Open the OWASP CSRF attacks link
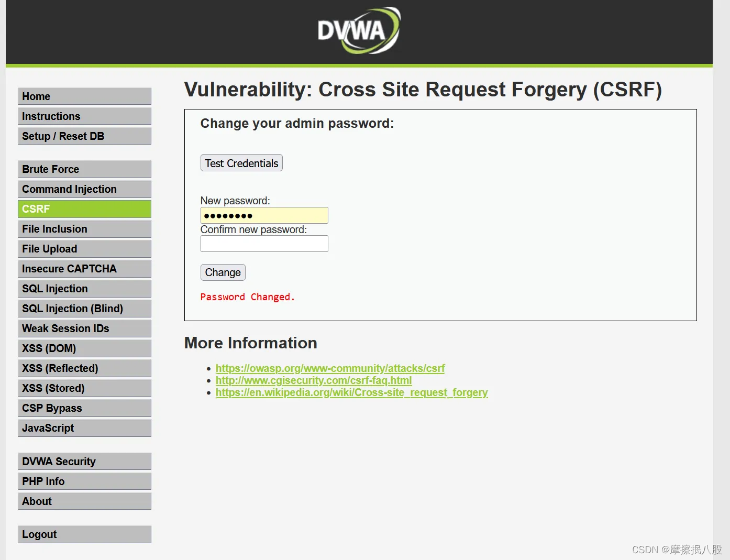Image resolution: width=730 pixels, height=560 pixels. (330, 368)
